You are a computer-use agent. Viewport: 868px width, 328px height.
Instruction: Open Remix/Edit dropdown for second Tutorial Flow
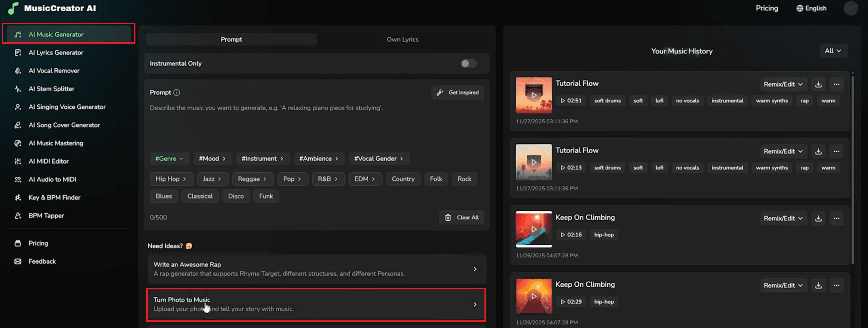point(783,151)
